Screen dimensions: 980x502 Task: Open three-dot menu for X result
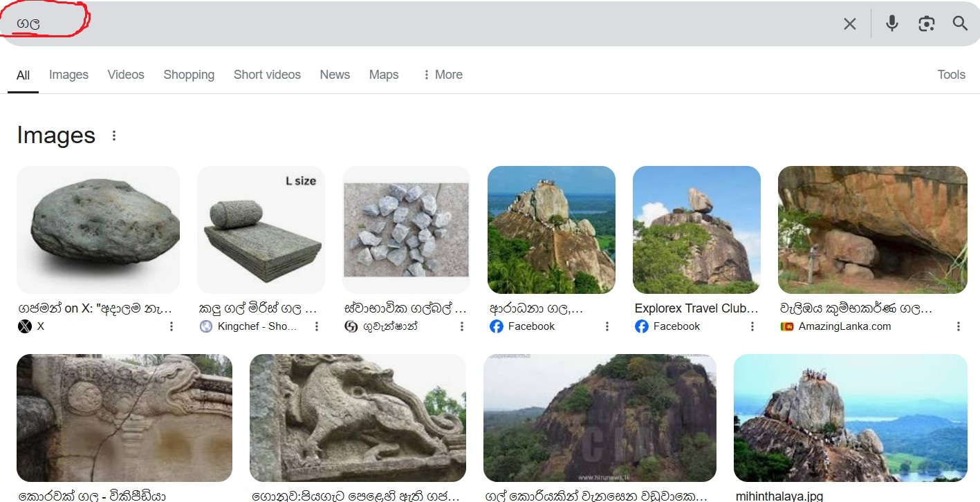coord(172,326)
